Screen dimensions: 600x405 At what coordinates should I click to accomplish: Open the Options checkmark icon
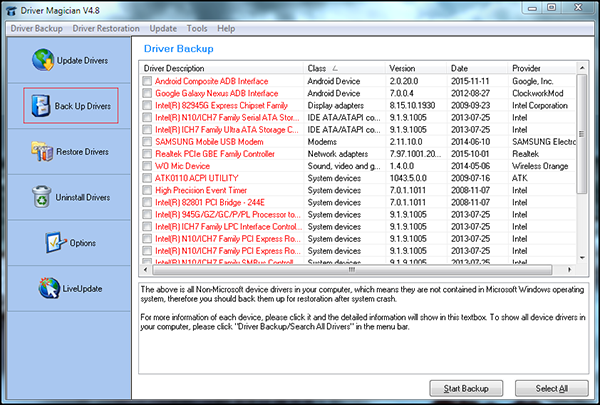(x=56, y=242)
